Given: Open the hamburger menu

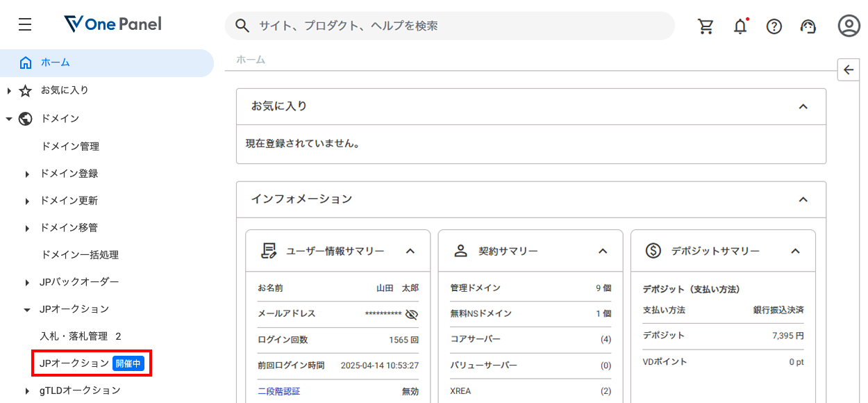Looking at the screenshot, I should tap(25, 25).
